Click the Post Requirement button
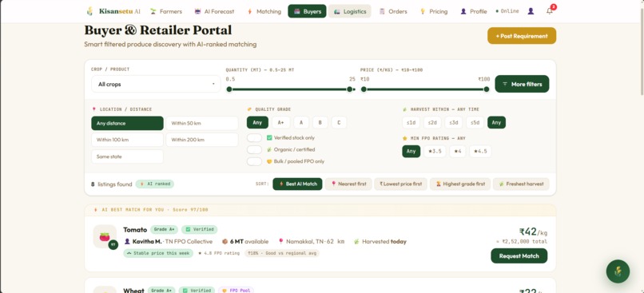Screen dimensions: 644x293 tap(522, 36)
